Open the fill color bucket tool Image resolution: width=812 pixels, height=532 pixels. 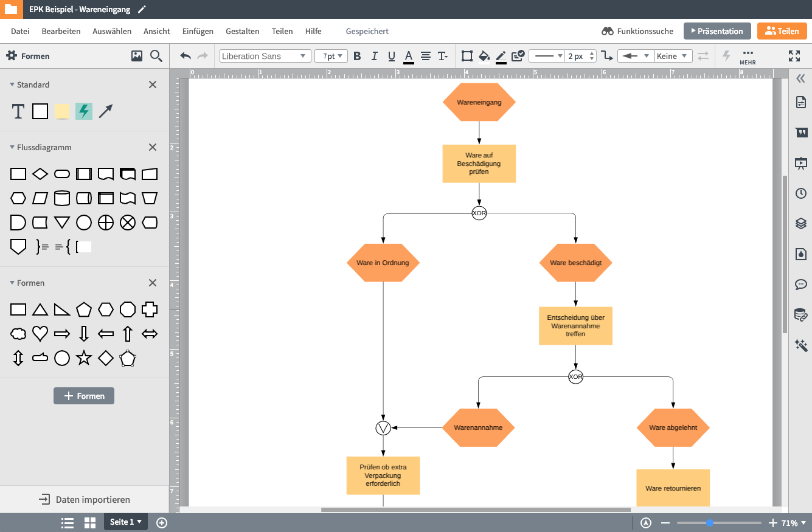pos(484,56)
